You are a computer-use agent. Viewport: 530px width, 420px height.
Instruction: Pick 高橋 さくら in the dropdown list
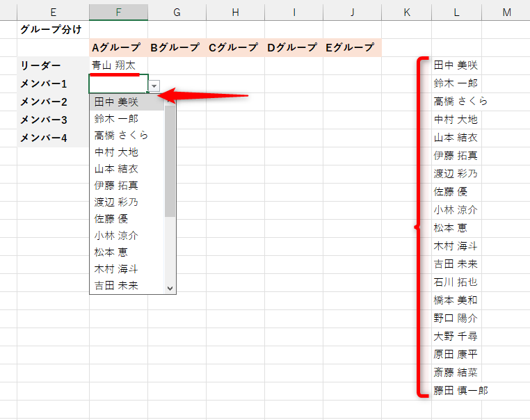coord(127,135)
